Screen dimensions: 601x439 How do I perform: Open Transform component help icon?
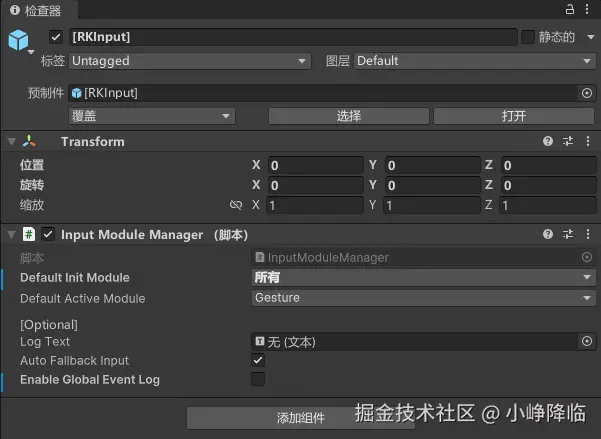(x=548, y=142)
